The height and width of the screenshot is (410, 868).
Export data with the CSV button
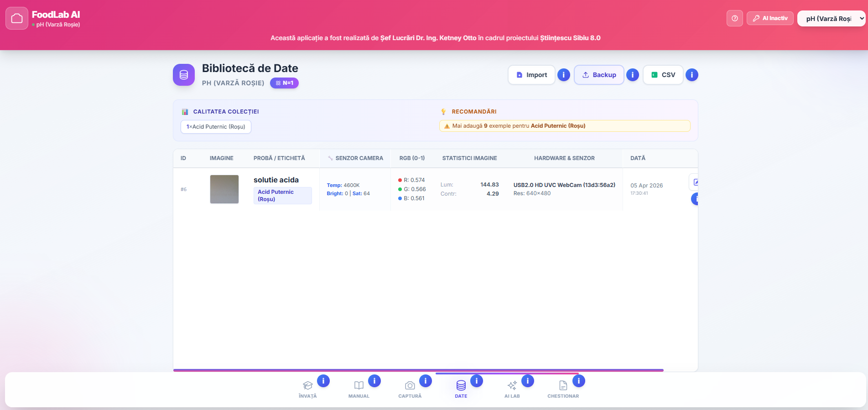point(663,75)
